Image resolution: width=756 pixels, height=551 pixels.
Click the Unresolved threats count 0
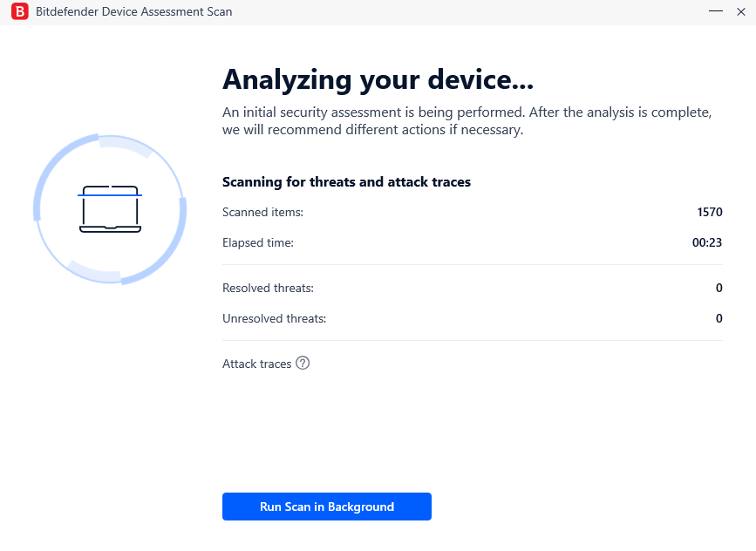tap(719, 318)
